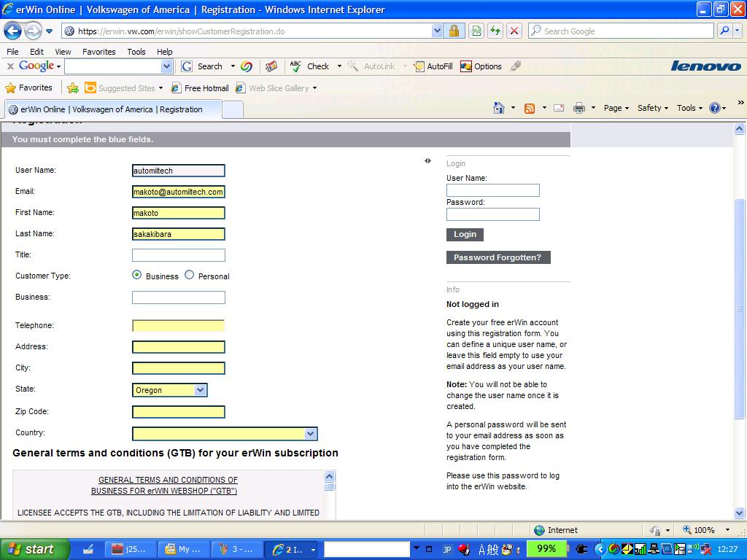Click the browser Back arrow button
This screenshot has width=747, height=560.
coord(12,31)
